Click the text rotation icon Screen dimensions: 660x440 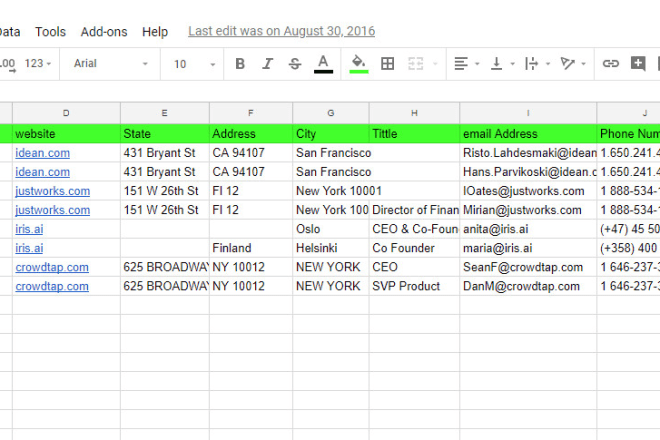pos(567,64)
